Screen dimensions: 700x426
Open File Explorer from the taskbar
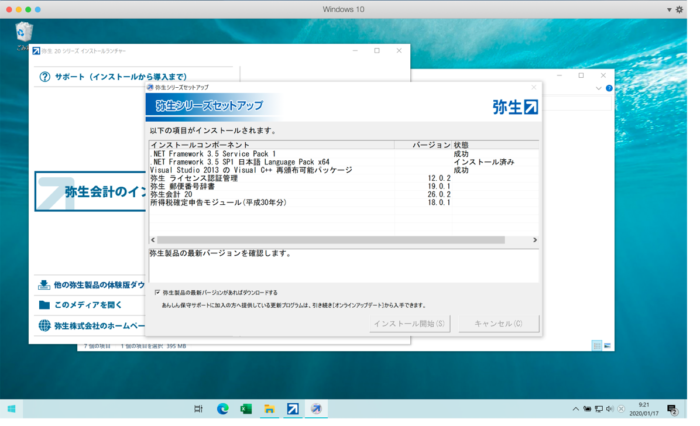(x=269, y=409)
